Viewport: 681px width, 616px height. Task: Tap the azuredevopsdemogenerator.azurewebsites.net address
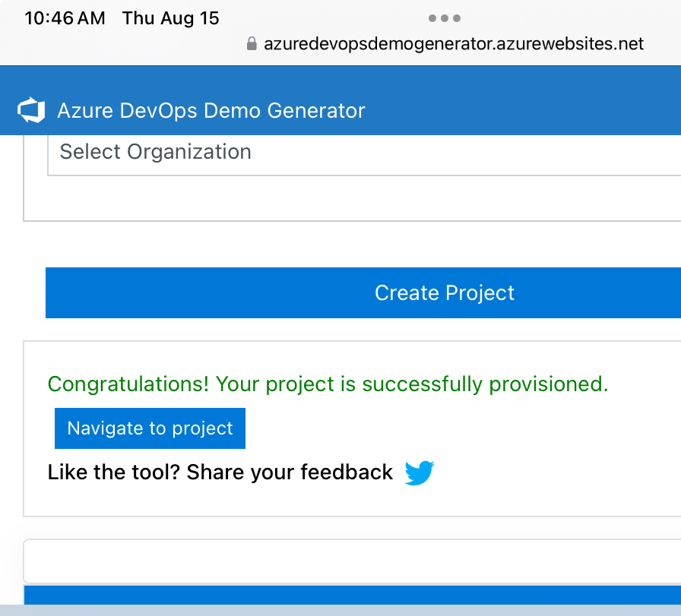click(454, 43)
